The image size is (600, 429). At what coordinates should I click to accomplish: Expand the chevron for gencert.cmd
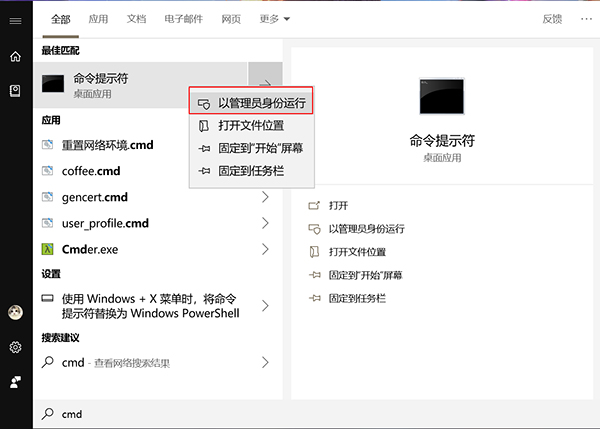tap(265, 197)
